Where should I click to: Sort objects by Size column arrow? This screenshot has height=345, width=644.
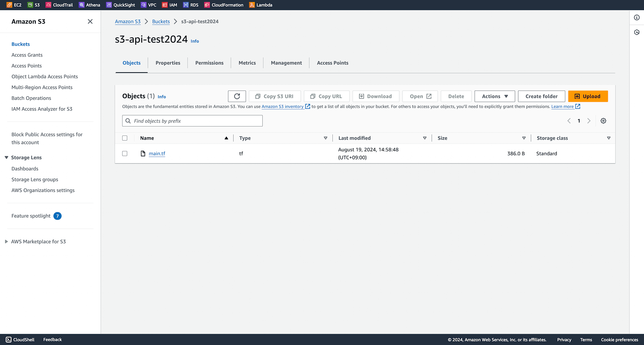click(524, 138)
